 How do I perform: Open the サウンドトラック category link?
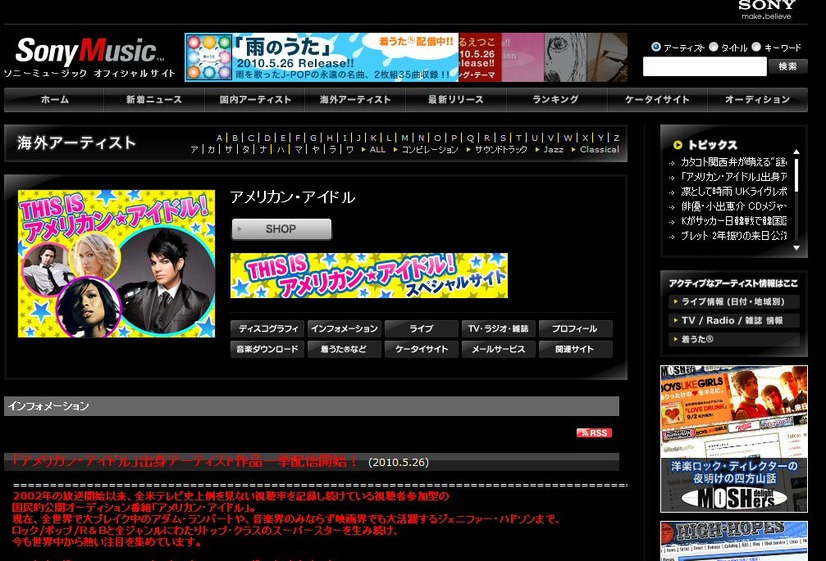point(501,150)
